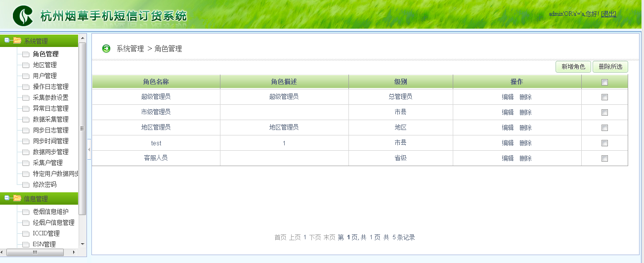Open 用户管理 in the sidebar
Image resolution: width=644 pixels, height=263 pixels.
tap(44, 76)
